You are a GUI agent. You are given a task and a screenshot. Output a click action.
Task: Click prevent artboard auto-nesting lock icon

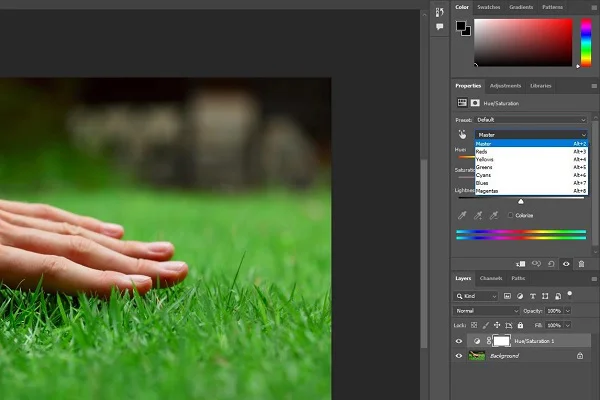(x=509, y=326)
